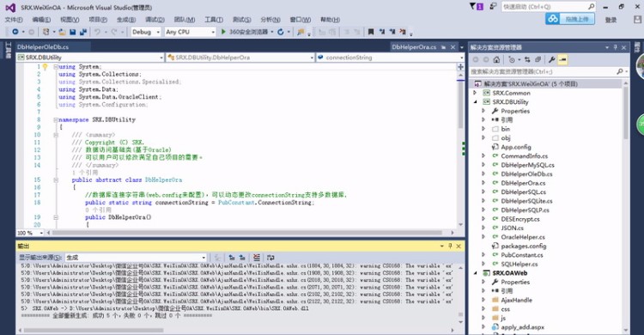Click the 登录 sign-in link
Image resolution: width=644 pixels, height=335 pixels.
(x=611, y=19)
